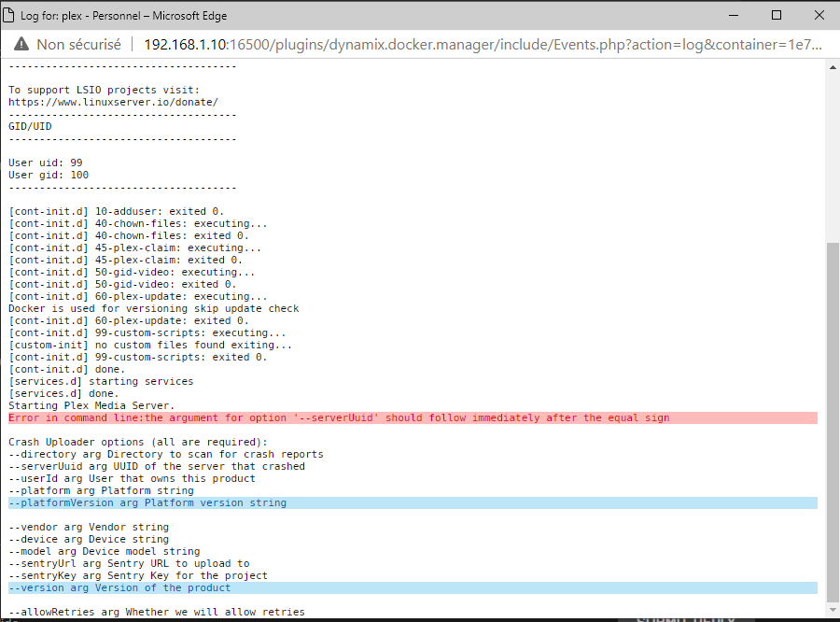Close the Log for plex window
Screen dimensions: 840x622
click(819, 15)
